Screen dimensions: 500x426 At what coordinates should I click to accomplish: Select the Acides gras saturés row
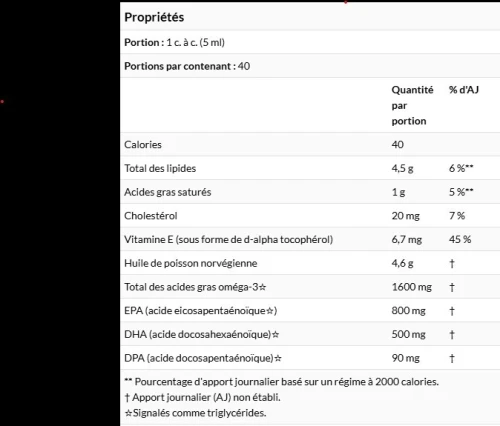tap(310, 192)
